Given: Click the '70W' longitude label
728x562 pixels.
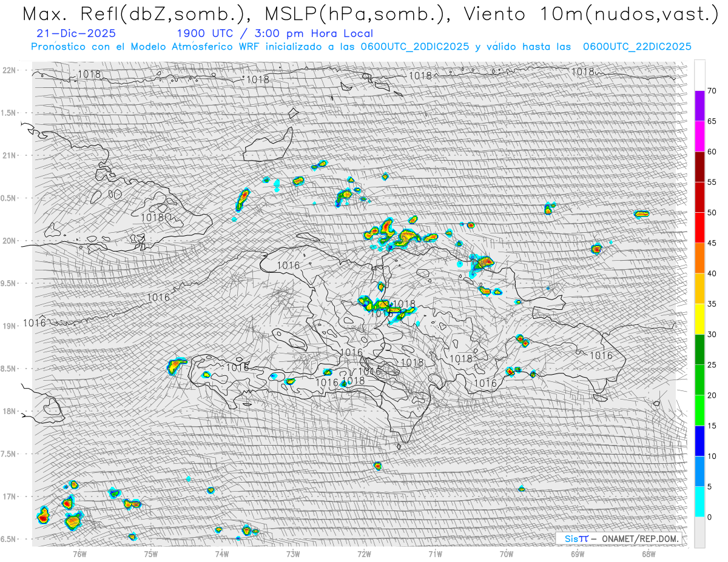Looking at the screenshot, I should point(506,553).
